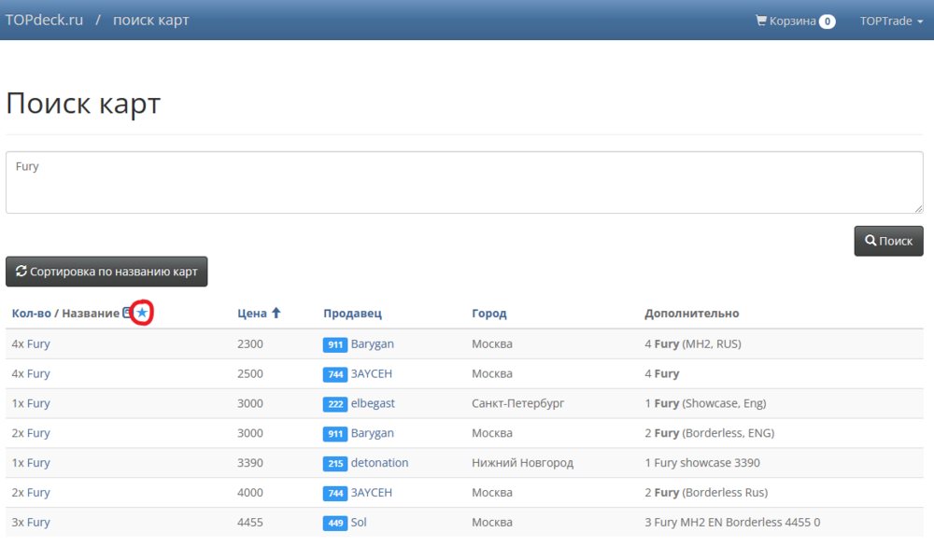The height and width of the screenshot is (560, 934).
Task: Toggle Сортировка по названию карт button
Action: pos(106,272)
